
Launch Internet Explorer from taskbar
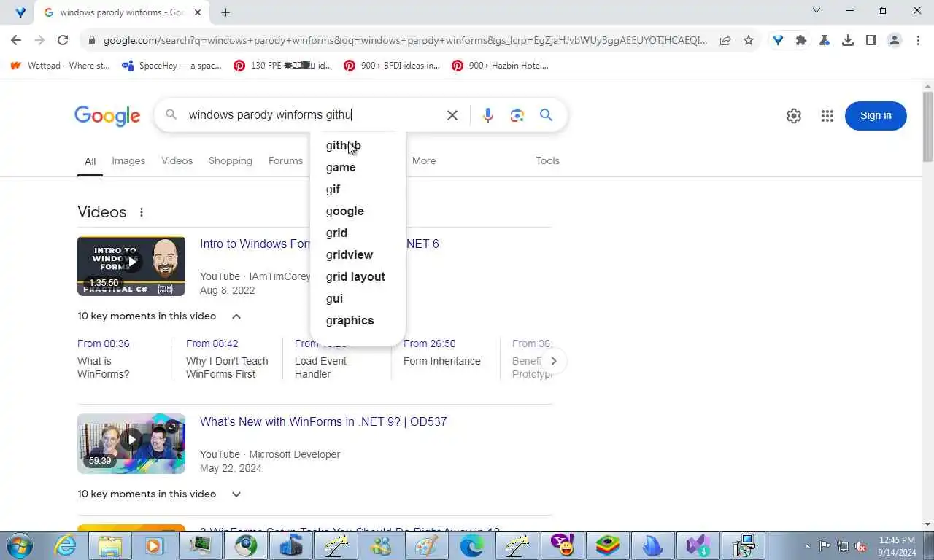[x=66, y=545]
